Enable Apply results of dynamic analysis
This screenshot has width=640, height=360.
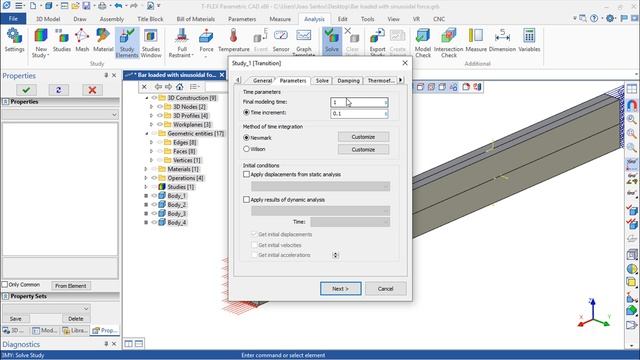pyautogui.click(x=246, y=200)
